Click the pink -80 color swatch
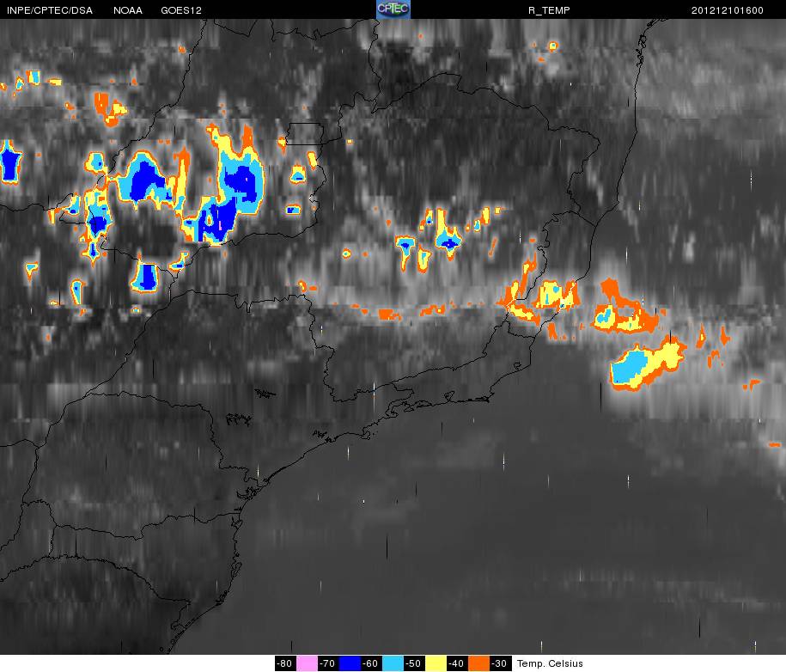 pyautogui.click(x=307, y=663)
